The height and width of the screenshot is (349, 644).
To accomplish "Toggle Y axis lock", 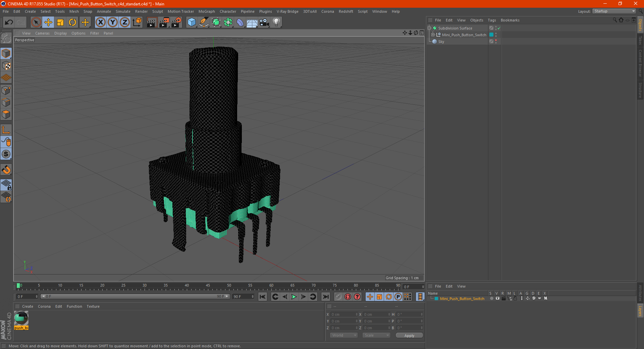I will pos(113,22).
